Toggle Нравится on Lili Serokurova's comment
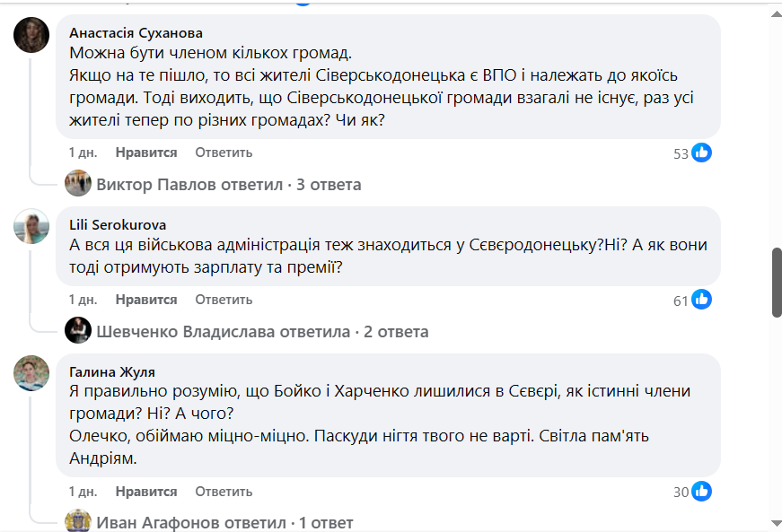This screenshot has height=532, width=782. click(146, 300)
